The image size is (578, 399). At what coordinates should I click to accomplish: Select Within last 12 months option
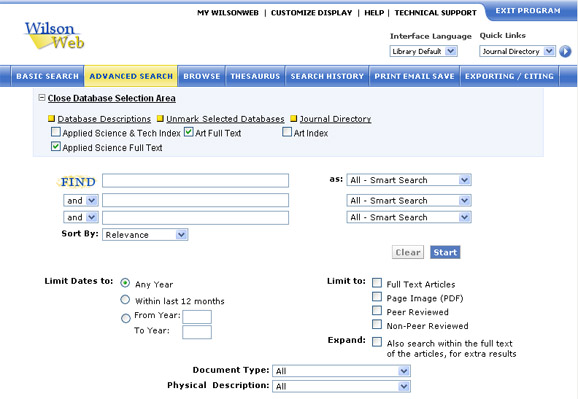click(x=125, y=300)
